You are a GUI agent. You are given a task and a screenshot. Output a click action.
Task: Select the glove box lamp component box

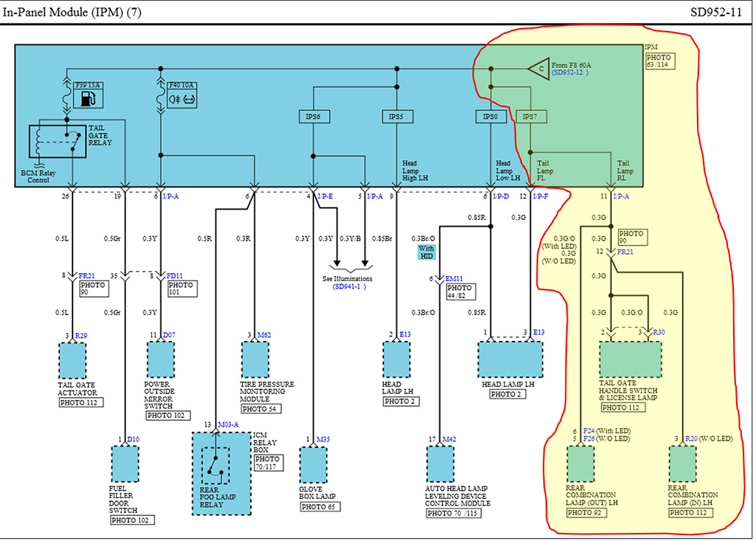314,465
